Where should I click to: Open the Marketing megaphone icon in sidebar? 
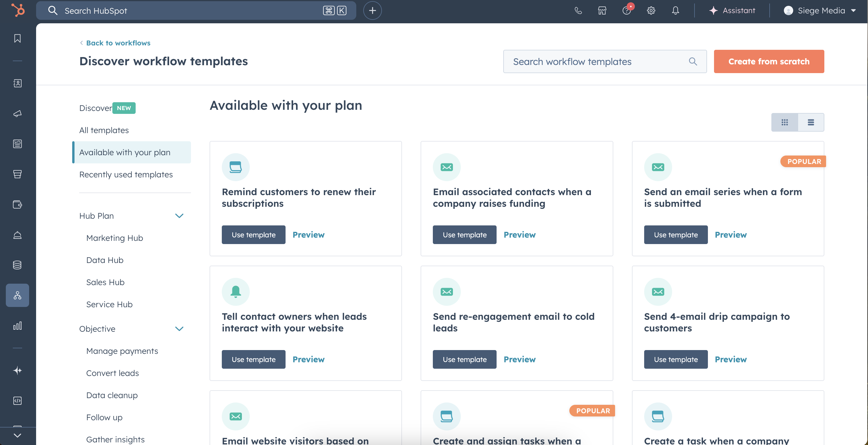(x=17, y=114)
